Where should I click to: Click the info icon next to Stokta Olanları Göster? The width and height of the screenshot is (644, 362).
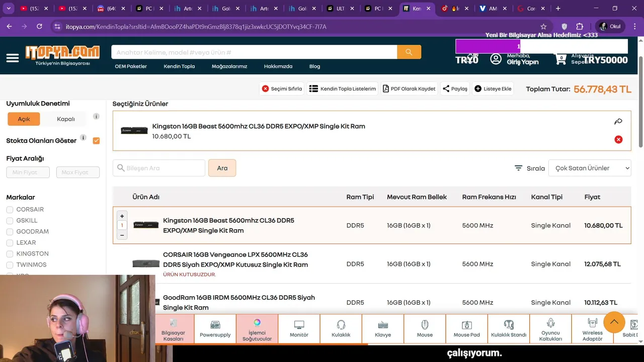(x=83, y=138)
